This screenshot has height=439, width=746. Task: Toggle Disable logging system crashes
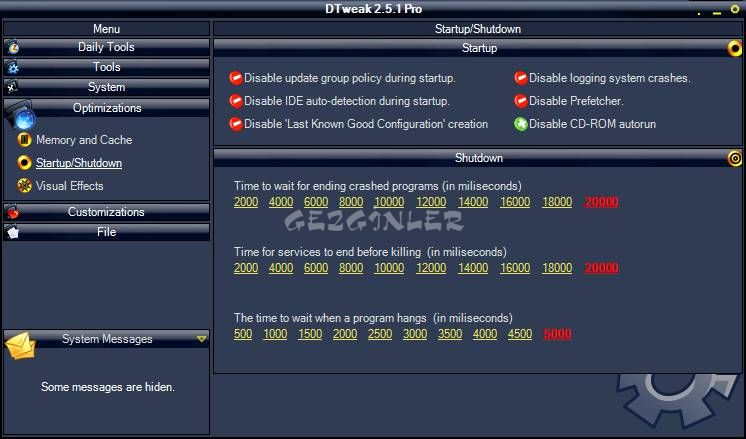[520, 78]
